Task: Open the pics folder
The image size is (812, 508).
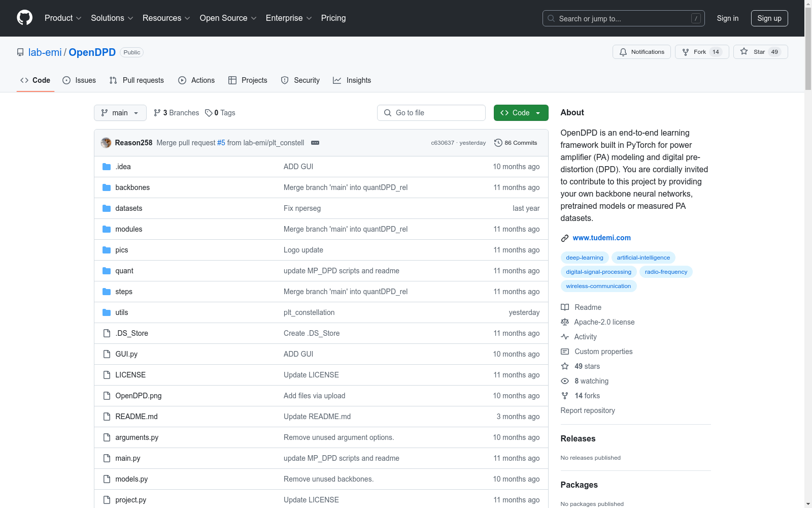Action: pos(122,250)
